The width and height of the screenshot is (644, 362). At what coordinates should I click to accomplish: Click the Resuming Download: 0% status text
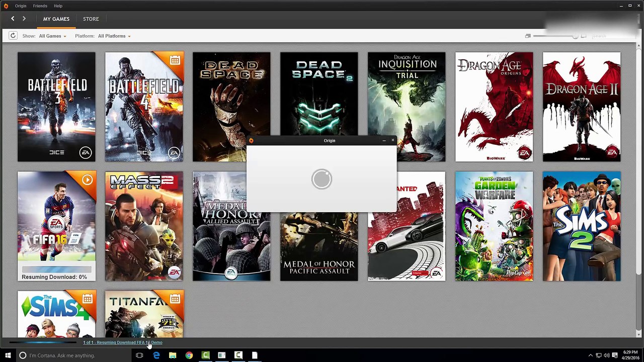(54, 277)
